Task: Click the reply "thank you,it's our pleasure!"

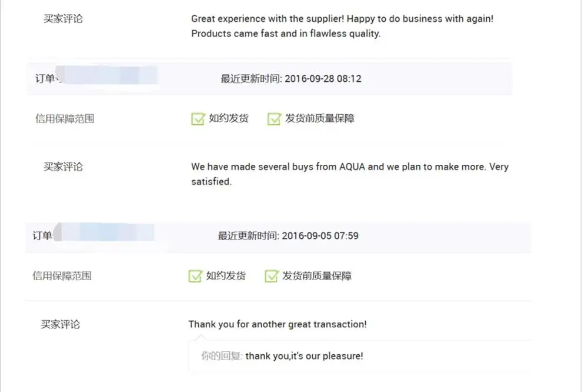Action: [304, 356]
